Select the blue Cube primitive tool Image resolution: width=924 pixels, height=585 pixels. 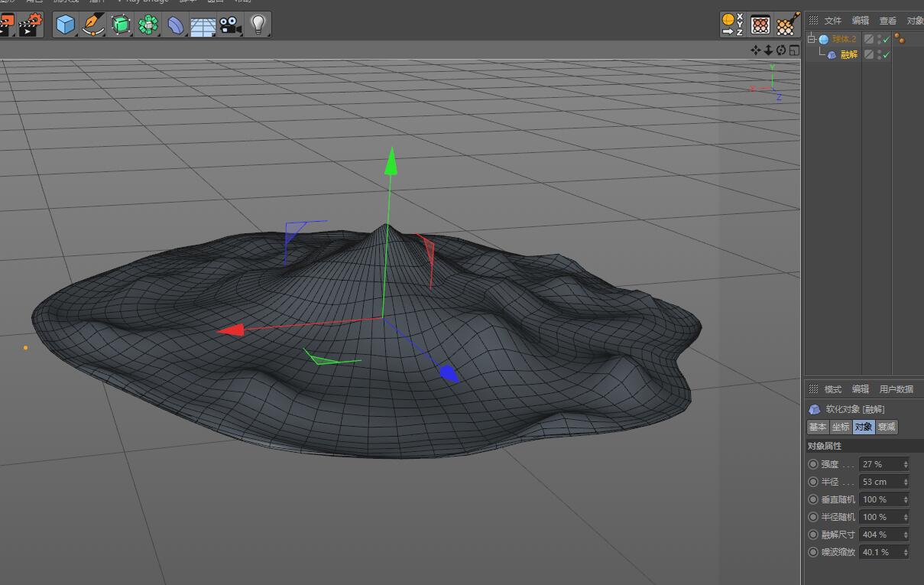[66, 24]
